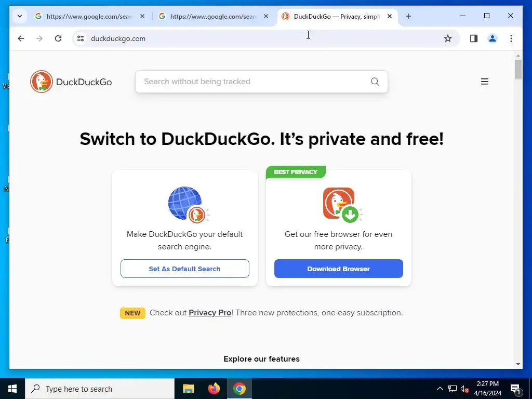Open the Privacy Pro link
Viewport: 532px width, 399px height.
point(210,313)
